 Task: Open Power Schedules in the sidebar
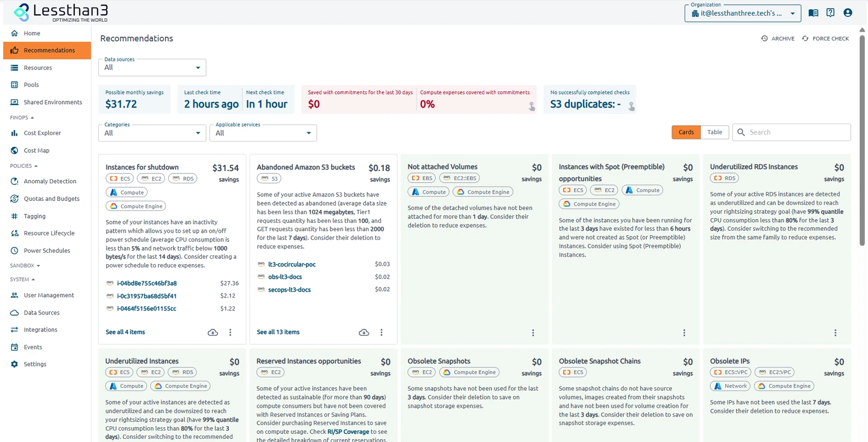pyautogui.click(x=47, y=251)
